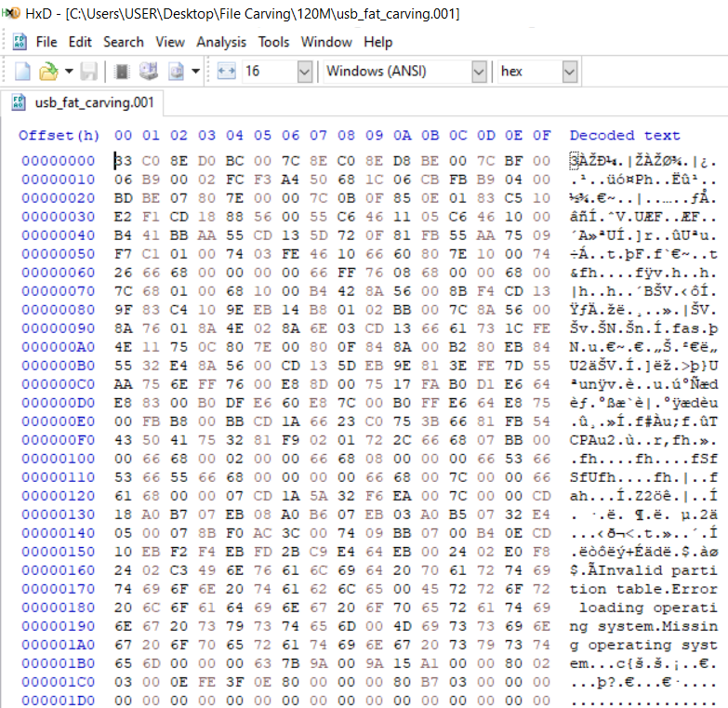Click offset 00000000 row label
The width and height of the screenshot is (728, 708).
point(58,161)
